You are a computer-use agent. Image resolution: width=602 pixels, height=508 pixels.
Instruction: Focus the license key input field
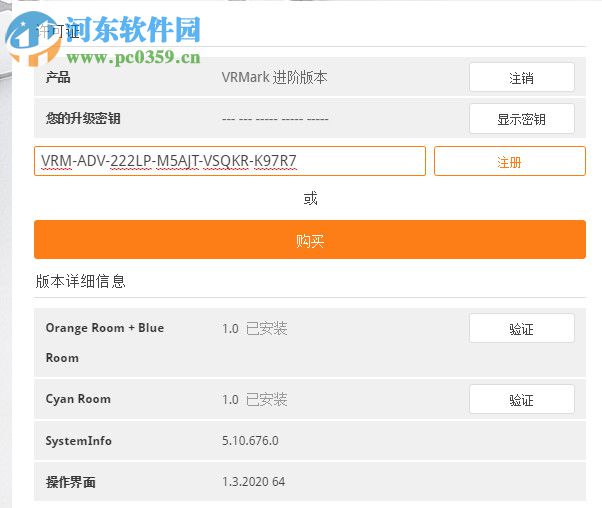pos(230,161)
